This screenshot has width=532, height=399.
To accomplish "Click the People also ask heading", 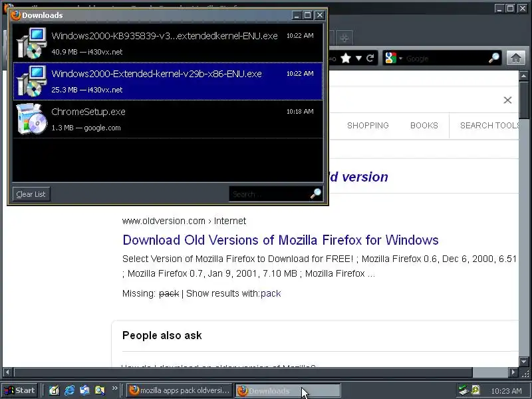I will (x=162, y=335).
